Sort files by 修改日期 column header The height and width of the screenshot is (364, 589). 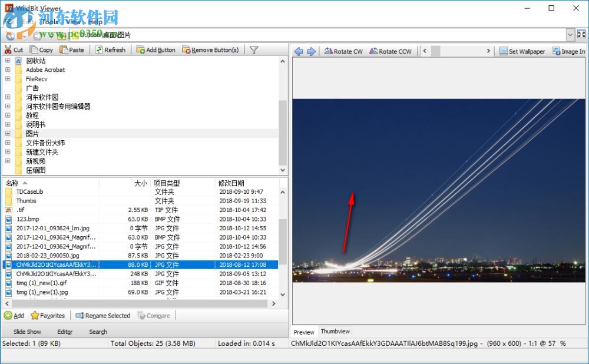pyautogui.click(x=231, y=183)
